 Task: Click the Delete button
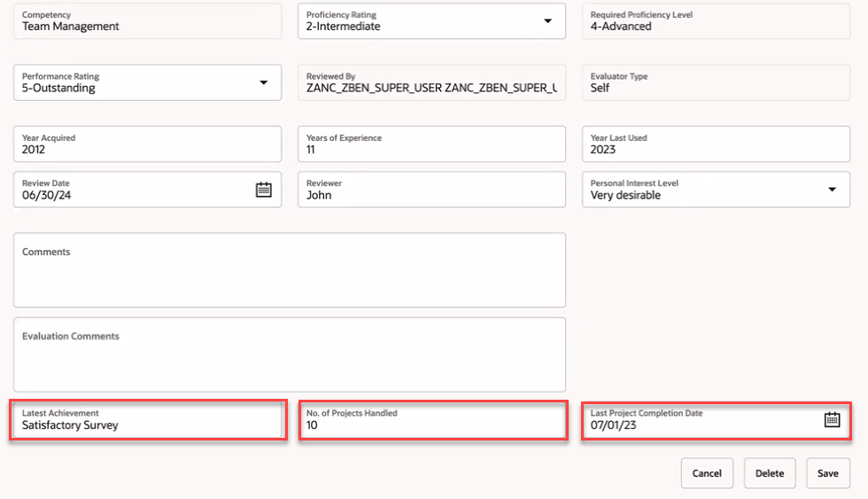[x=770, y=473]
